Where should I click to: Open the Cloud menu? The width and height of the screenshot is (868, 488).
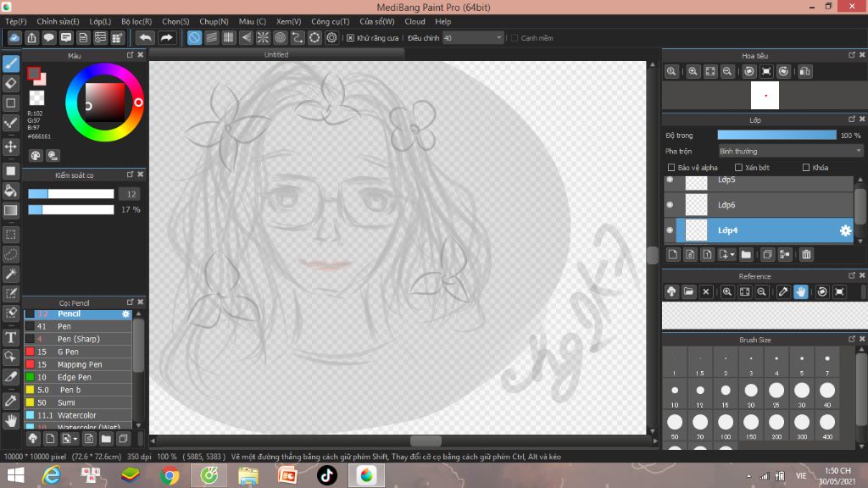415,21
